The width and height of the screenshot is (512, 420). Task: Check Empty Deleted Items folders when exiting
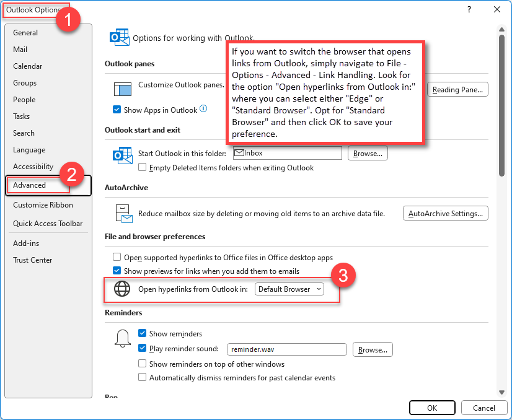(x=141, y=167)
